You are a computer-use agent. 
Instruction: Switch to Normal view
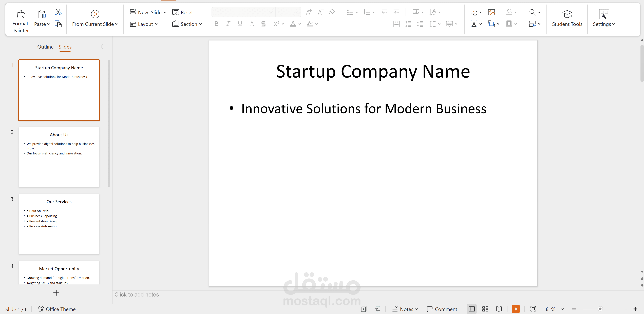click(x=471, y=309)
